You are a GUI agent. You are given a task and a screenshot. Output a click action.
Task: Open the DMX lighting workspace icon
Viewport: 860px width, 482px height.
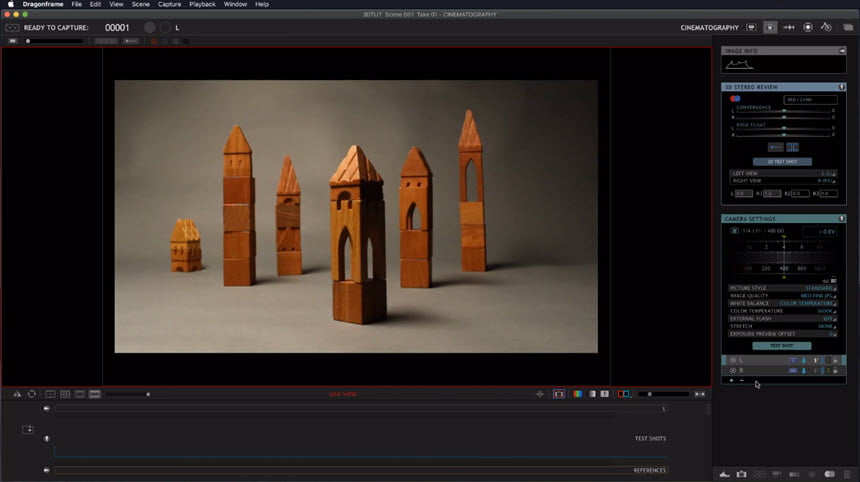click(x=807, y=27)
